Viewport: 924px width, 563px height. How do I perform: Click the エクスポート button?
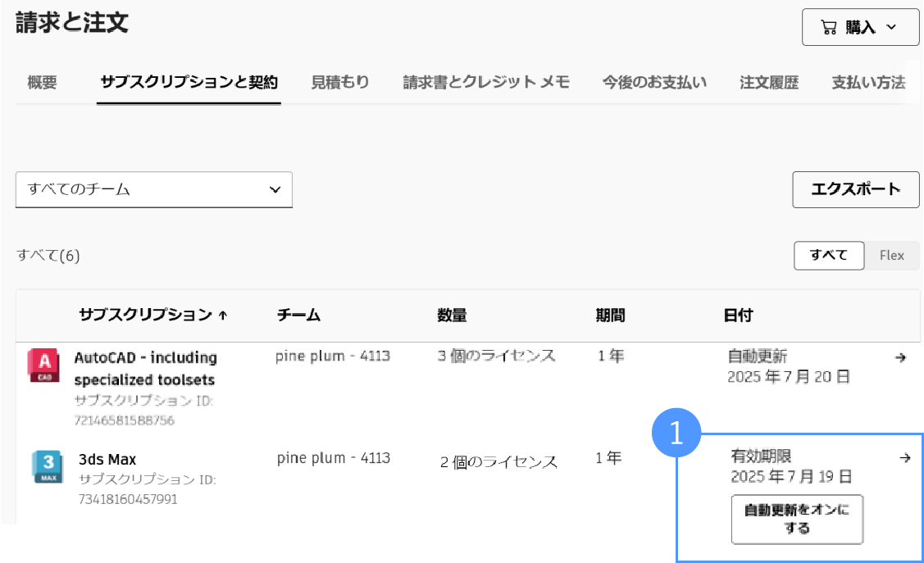point(855,189)
